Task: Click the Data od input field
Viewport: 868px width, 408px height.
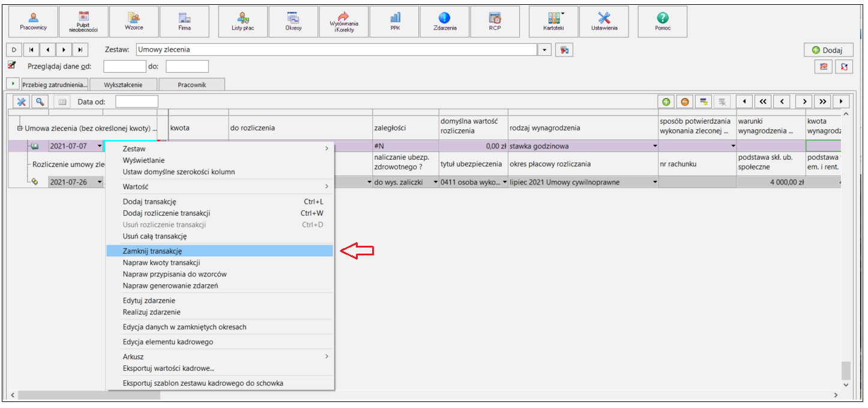Action: (x=137, y=102)
